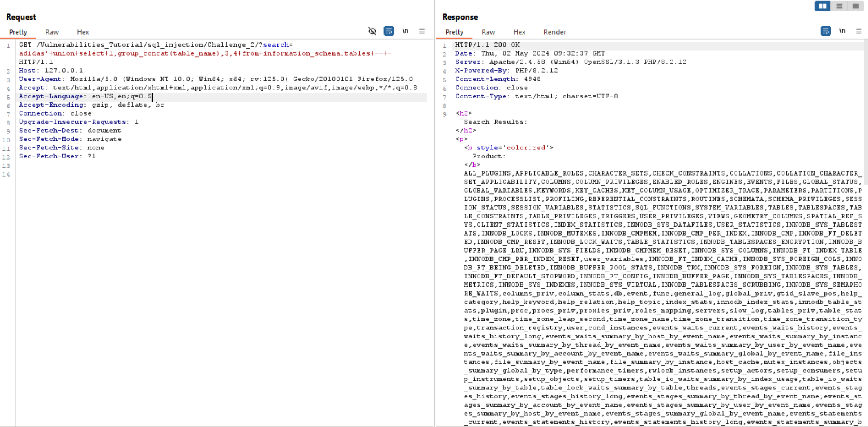Click the GET request line path

pos(156,45)
